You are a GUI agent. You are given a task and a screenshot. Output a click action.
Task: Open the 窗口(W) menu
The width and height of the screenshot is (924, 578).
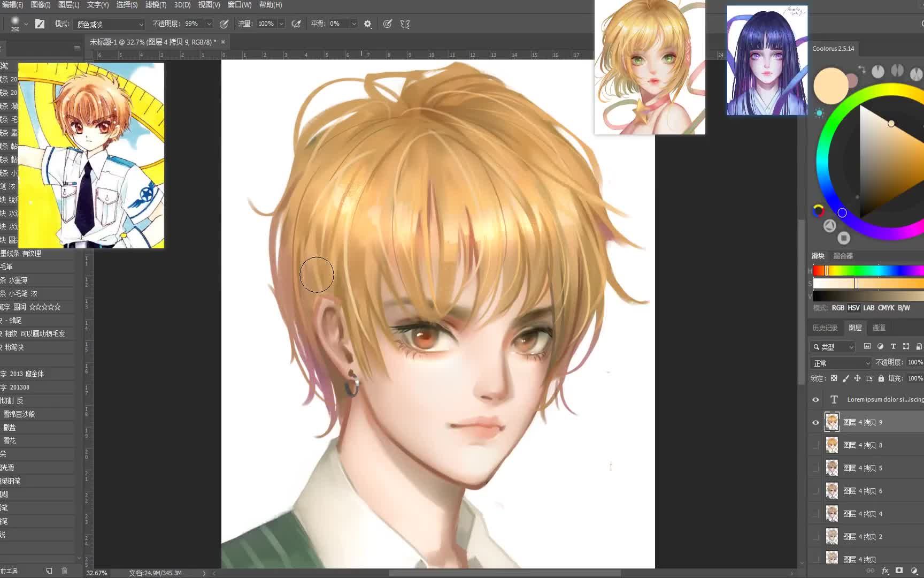(240, 5)
